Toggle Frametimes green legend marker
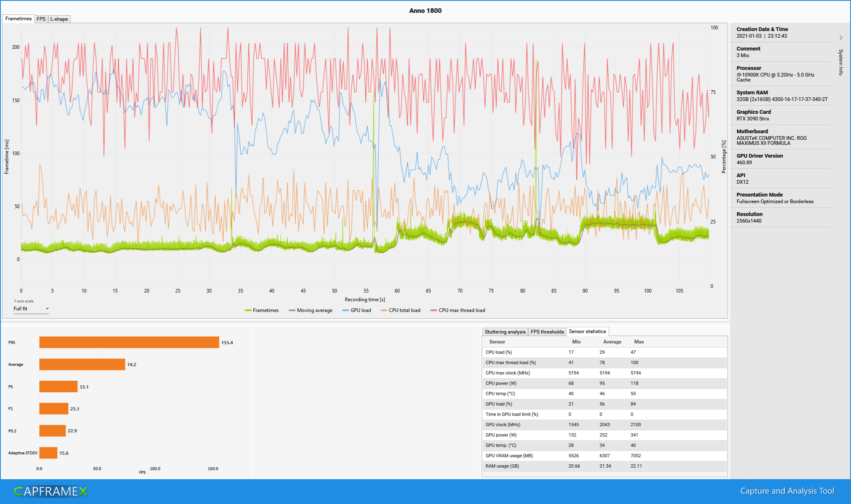 pyautogui.click(x=248, y=310)
